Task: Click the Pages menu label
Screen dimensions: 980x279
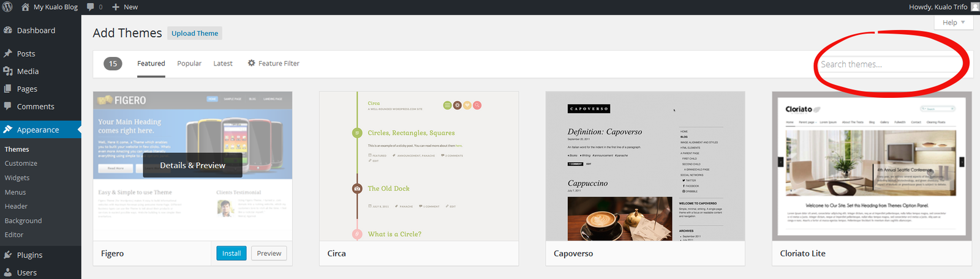Action: (28, 89)
